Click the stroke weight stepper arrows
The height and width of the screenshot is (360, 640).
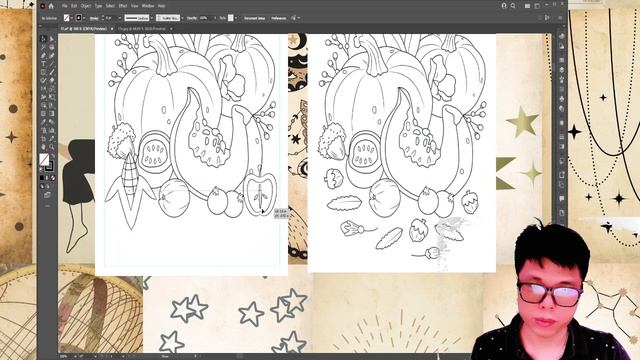(x=103, y=18)
